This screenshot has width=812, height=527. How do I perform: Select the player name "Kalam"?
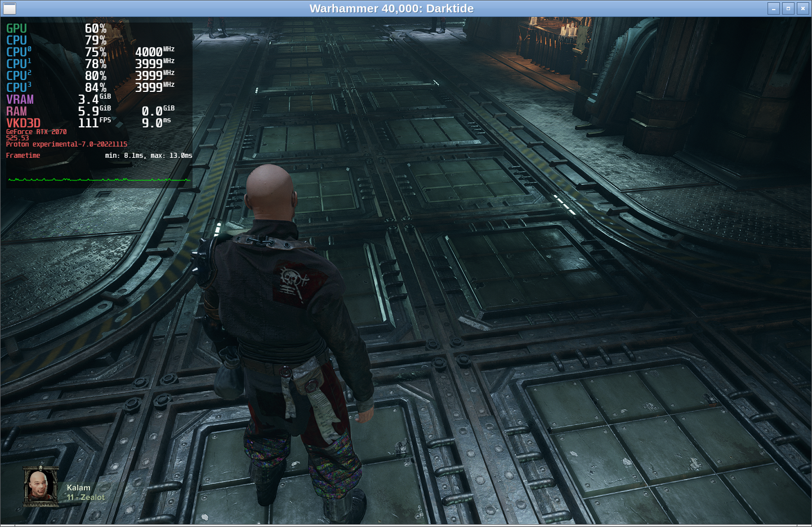(x=78, y=488)
